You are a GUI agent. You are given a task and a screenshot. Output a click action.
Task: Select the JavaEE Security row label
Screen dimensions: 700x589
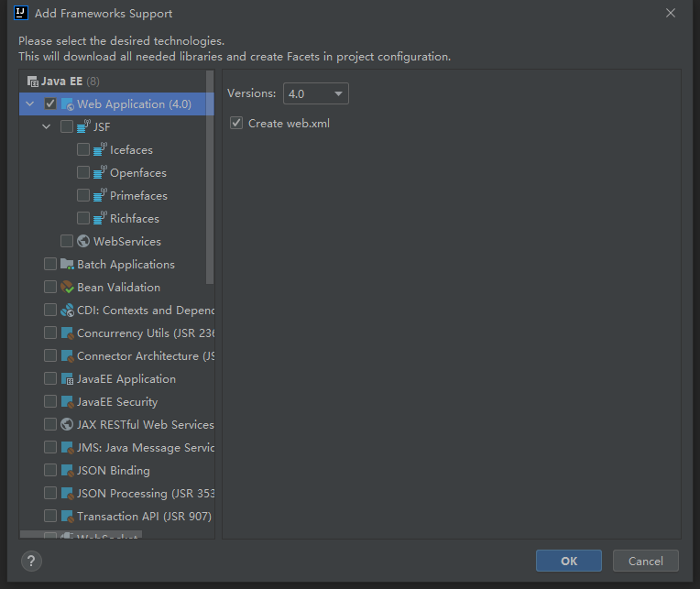pos(117,401)
